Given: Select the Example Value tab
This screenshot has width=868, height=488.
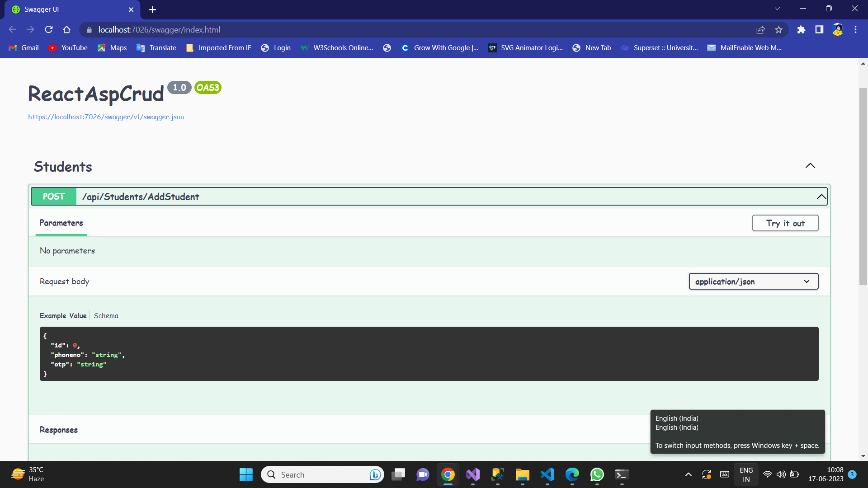Looking at the screenshot, I should pyautogui.click(x=63, y=316).
